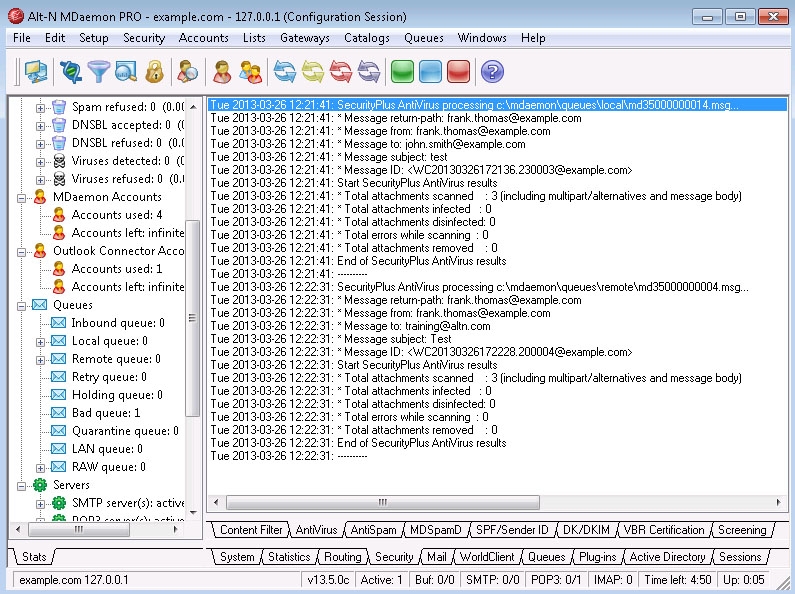Click the magnifier monitor toolbar icon
Screen dimensions: 795x594
tap(126, 72)
